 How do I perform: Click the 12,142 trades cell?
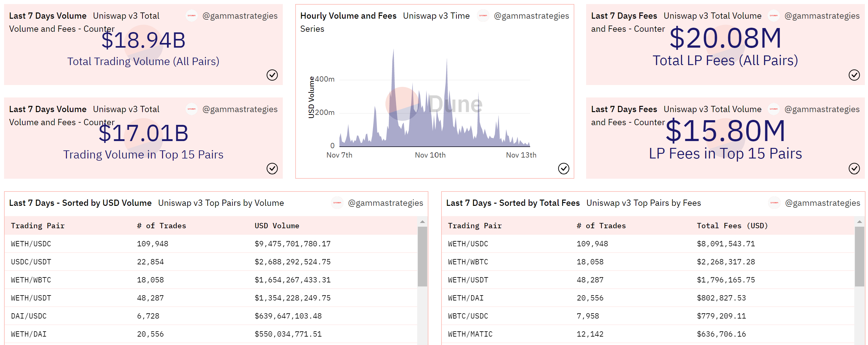pos(590,334)
